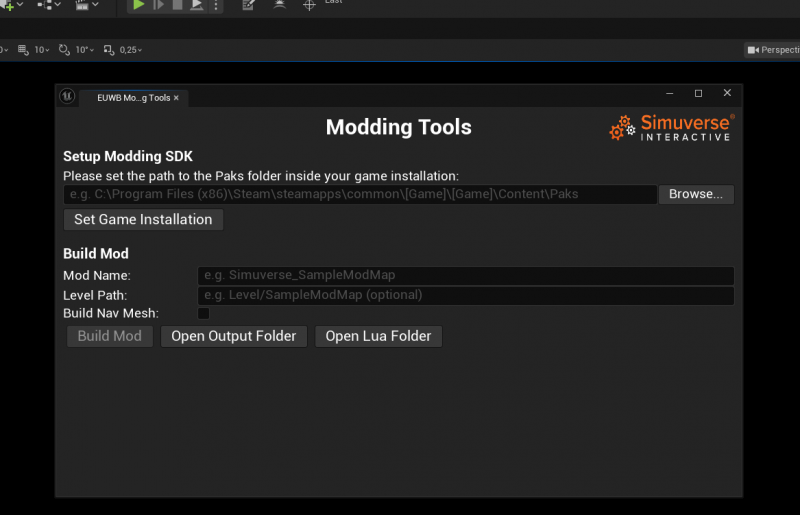This screenshot has width=800, height=515.
Task: Open the grid snap value 10 dropdown
Action: click(x=42, y=50)
